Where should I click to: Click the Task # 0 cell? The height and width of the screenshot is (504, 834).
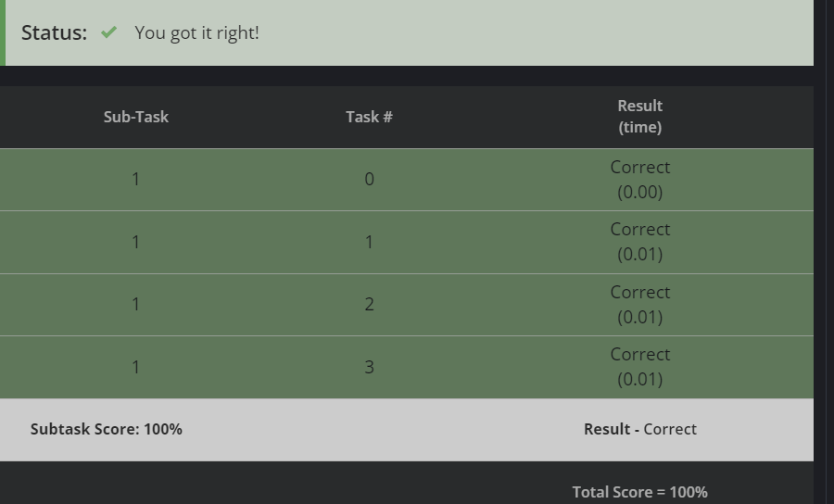tap(369, 179)
